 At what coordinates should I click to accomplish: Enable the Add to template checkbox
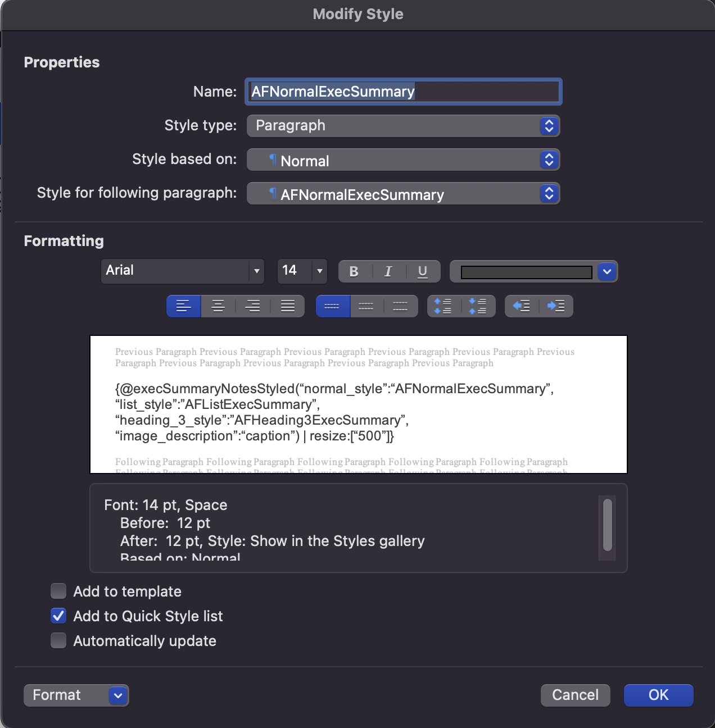pyautogui.click(x=58, y=591)
